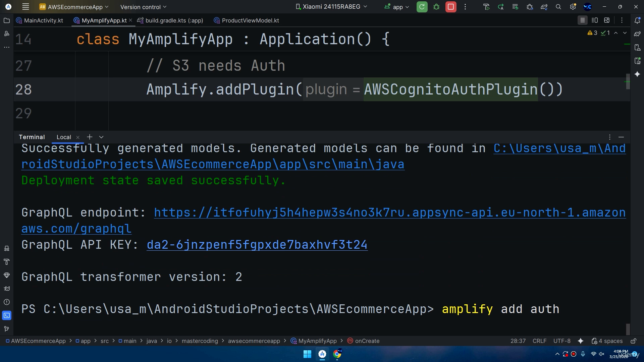The width and height of the screenshot is (644, 362).
Task: Open the run toolbar more actions menu
Action: pos(465,7)
